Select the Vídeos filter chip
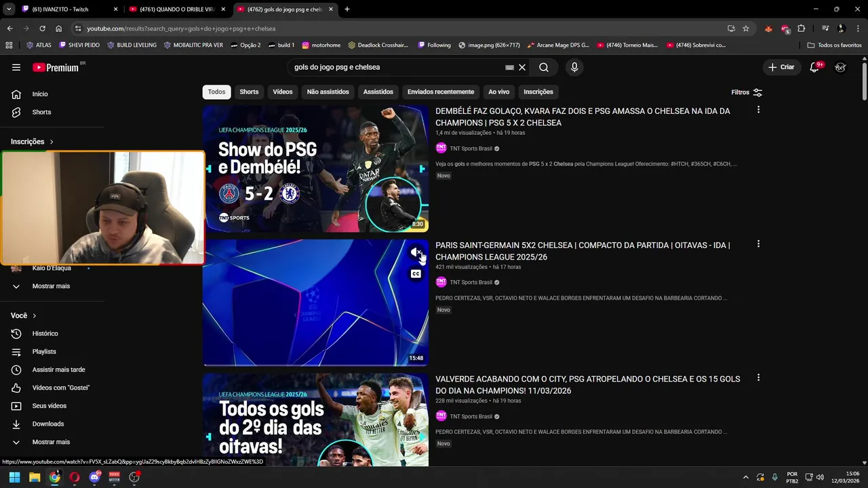The width and height of the screenshot is (868, 488). pyautogui.click(x=283, y=91)
